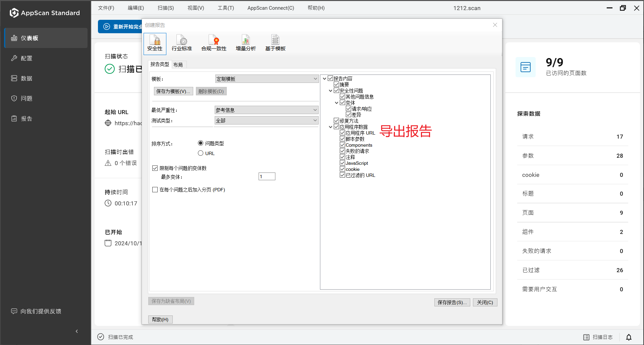Open the 扫描(S) menu
Screen dimensions: 644x345
click(166, 8)
